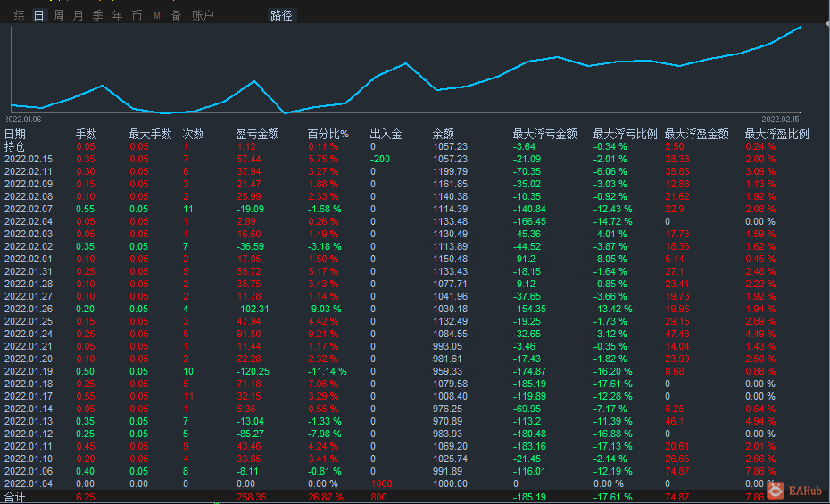Image resolution: width=830 pixels, height=504 pixels.
Task: Open the 备 tab
Action: (x=176, y=15)
